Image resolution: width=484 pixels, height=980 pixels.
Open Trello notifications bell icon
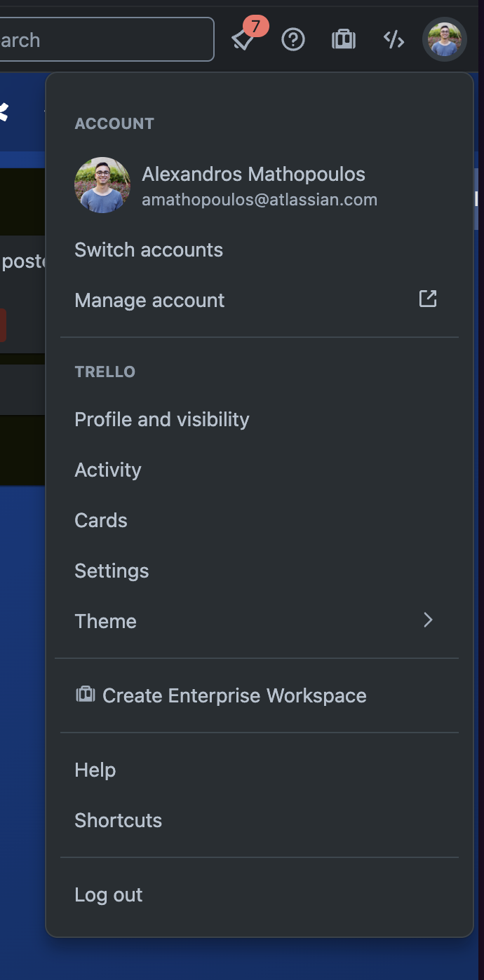(x=243, y=41)
